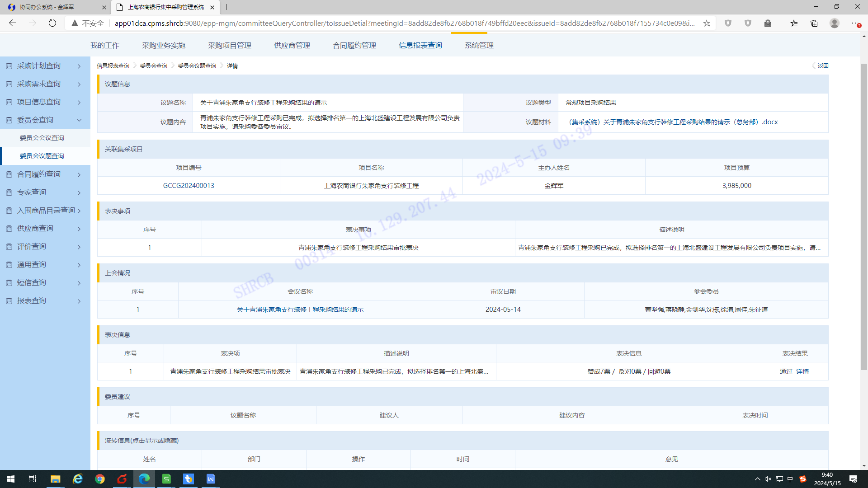
Task: Click the favorites star icon in address bar
Action: (707, 23)
